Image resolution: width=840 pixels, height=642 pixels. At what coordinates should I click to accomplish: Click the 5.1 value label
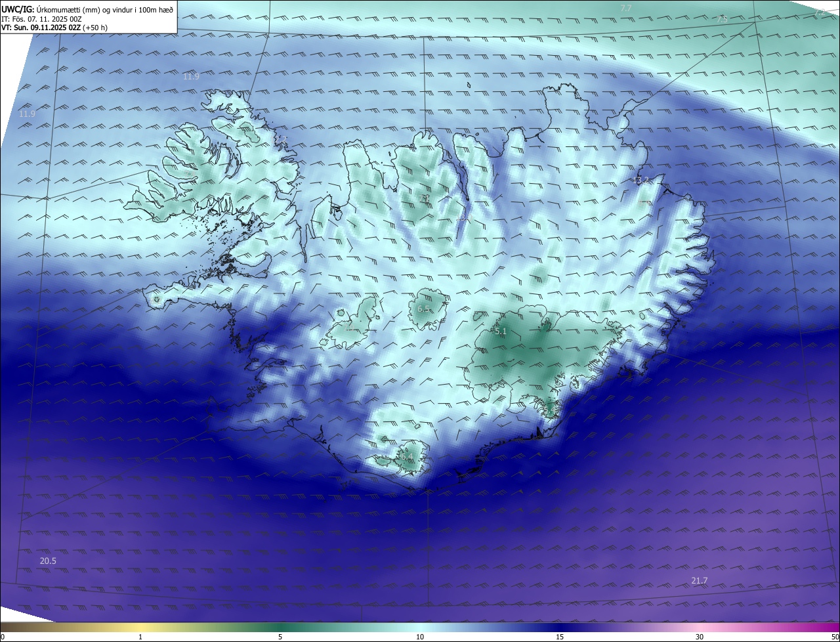tap(501, 332)
